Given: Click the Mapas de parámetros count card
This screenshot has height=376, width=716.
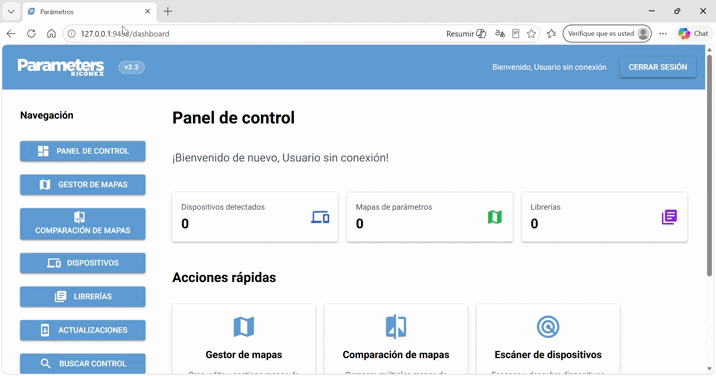Looking at the screenshot, I should pyautogui.click(x=430, y=217).
